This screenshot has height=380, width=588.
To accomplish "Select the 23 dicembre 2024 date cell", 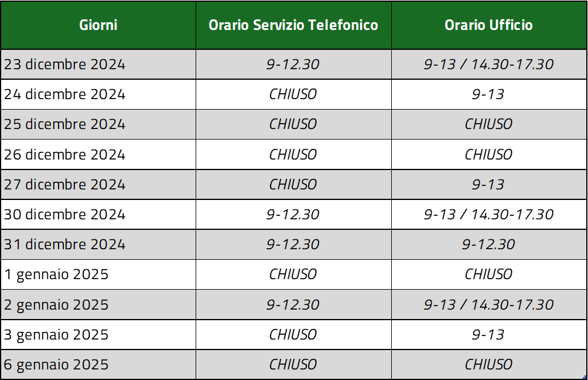I will (x=98, y=64).
